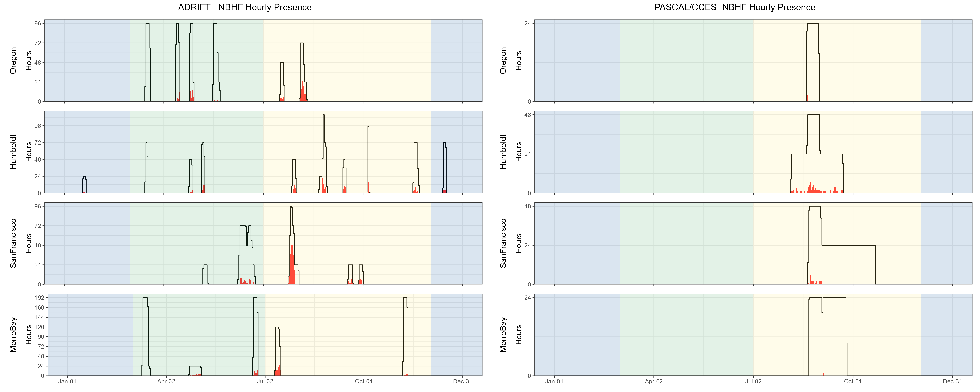Click the Hours axis title of PASCAL/CCES Oregon panel
This screenshot has height=392, width=980.
click(x=519, y=60)
